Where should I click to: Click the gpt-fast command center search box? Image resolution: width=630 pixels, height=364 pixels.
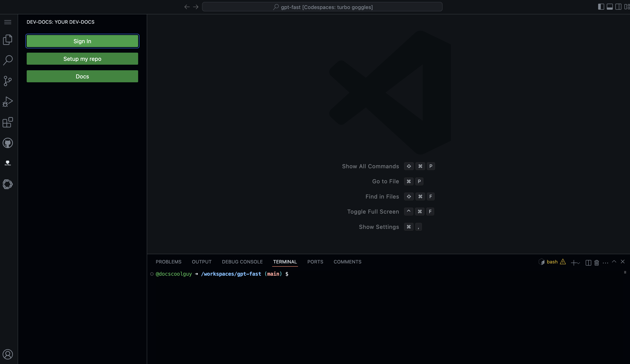(x=322, y=7)
